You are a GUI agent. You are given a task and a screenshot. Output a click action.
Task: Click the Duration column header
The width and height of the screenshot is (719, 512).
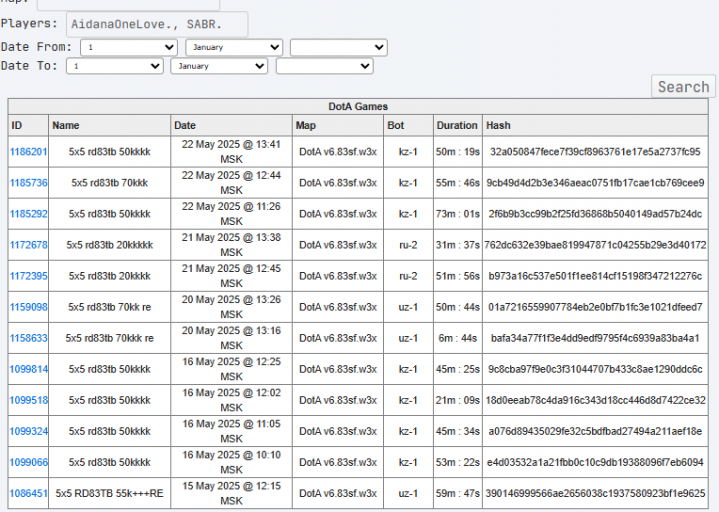point(458,126)
